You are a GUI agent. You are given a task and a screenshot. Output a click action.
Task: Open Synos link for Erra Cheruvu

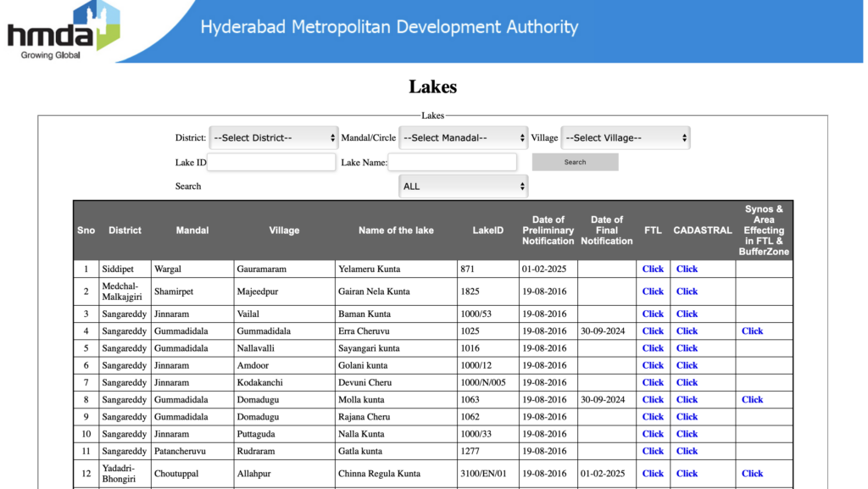click(753, 331)
